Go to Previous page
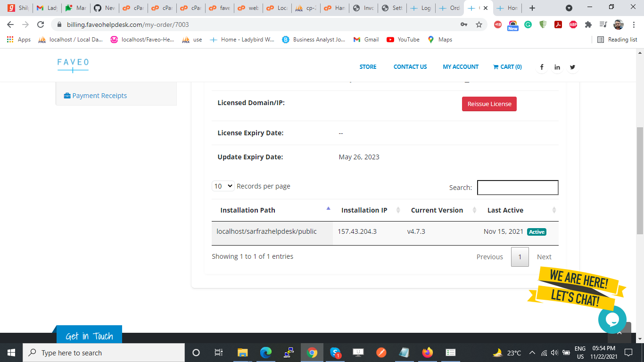Image resolution: width=644 pixels, height=362 pixels. pos(490,257)
